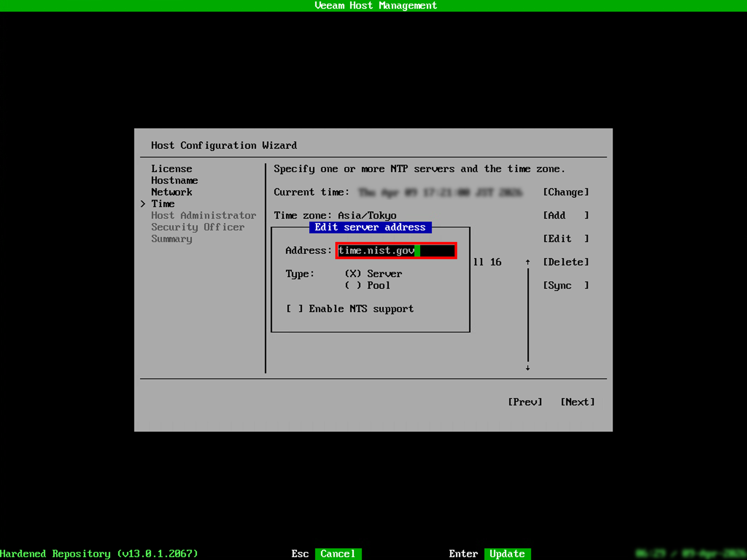Click Update in the bottom bar

pos(507,554)
